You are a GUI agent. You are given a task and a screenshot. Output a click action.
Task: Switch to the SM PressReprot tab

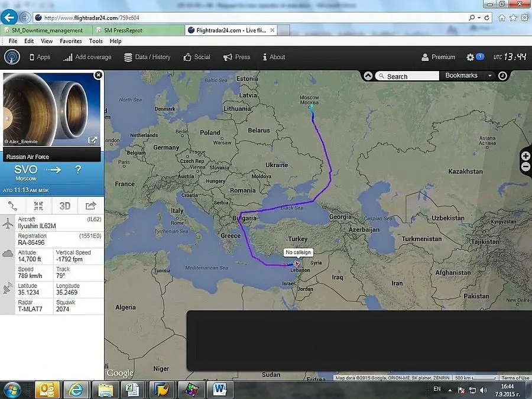[138, 30]
